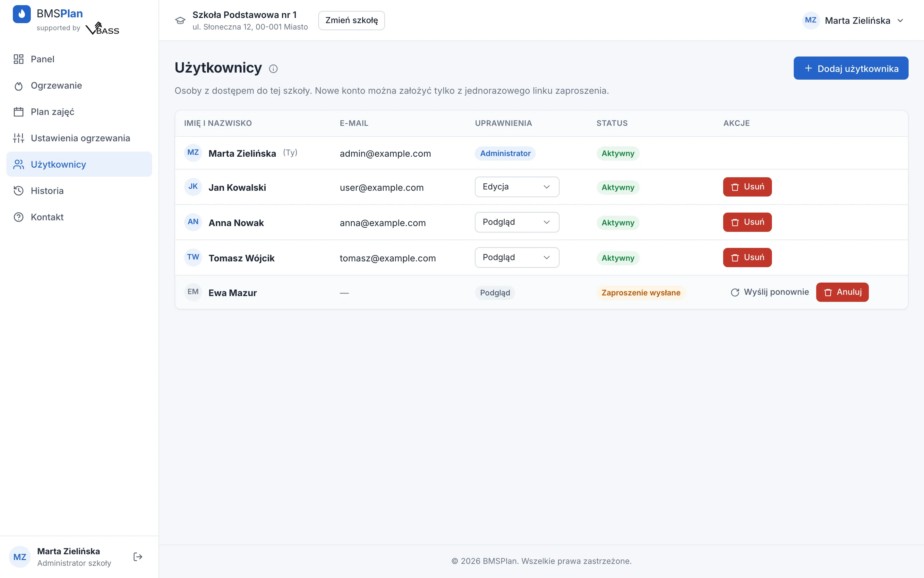924x578 pixels.
Task: Open Historia in the sidebar
Action: pos(79,191)
